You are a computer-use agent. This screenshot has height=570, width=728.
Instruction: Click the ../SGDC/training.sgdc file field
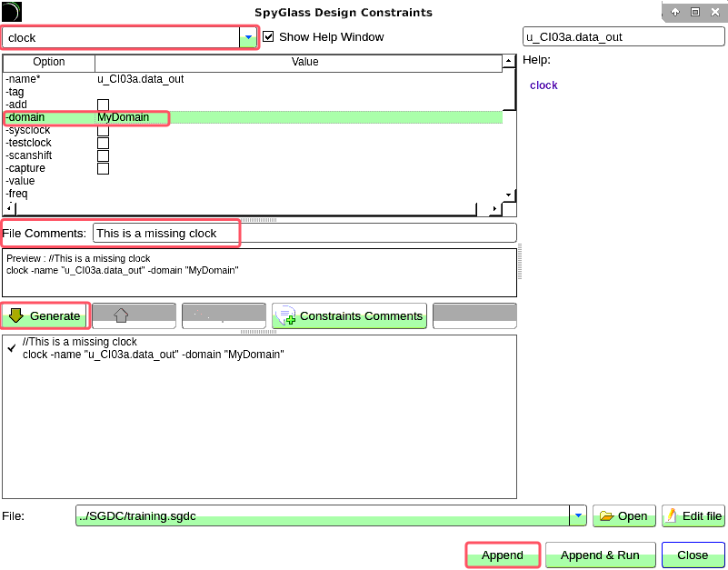(323, 516)
